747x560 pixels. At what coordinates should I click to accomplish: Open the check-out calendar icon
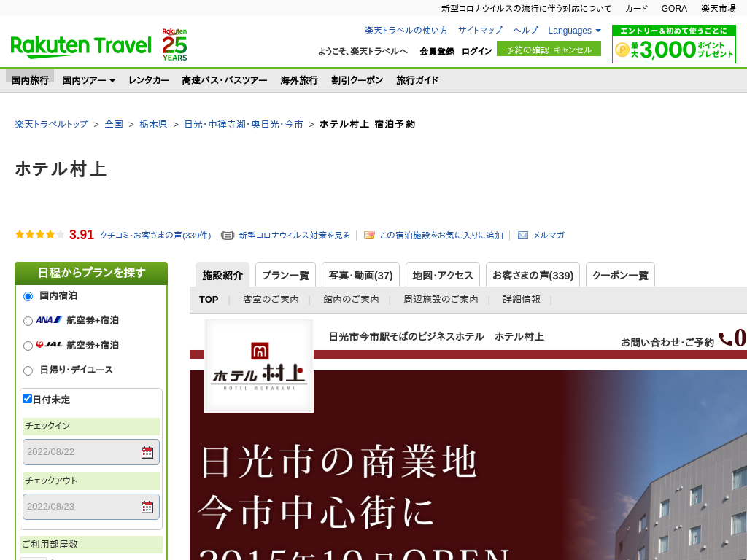(x=147, y=507)
